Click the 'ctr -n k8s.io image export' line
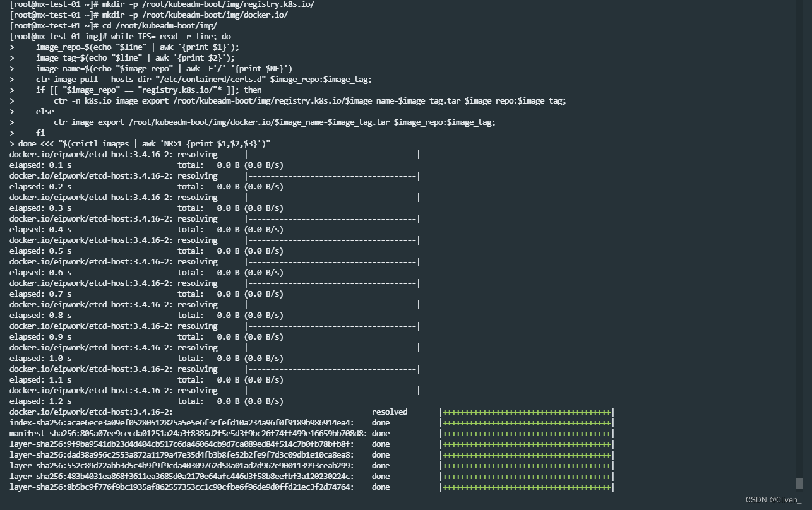 tap(310, 101)
